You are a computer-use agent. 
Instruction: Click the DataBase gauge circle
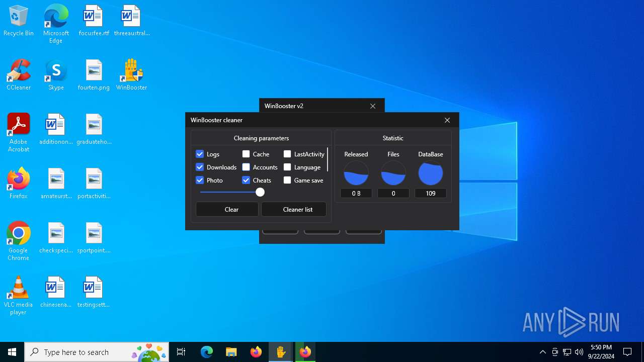431,173
